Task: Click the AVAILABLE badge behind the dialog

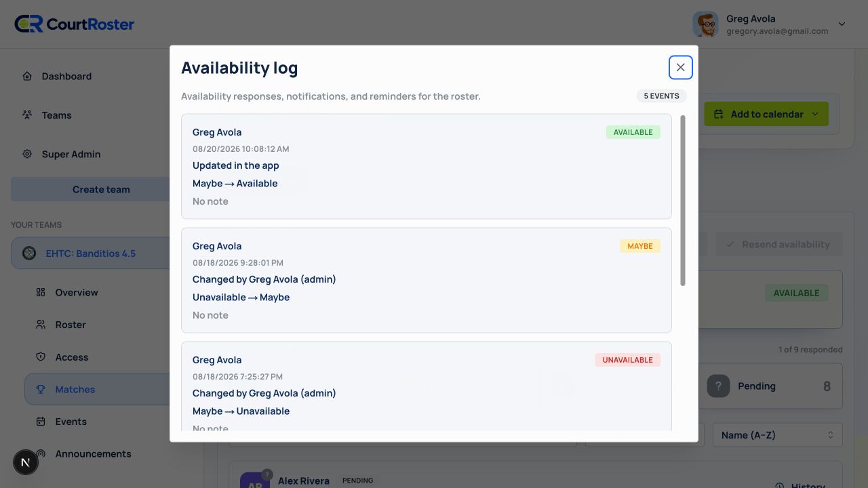Action: tap(797, 293)
